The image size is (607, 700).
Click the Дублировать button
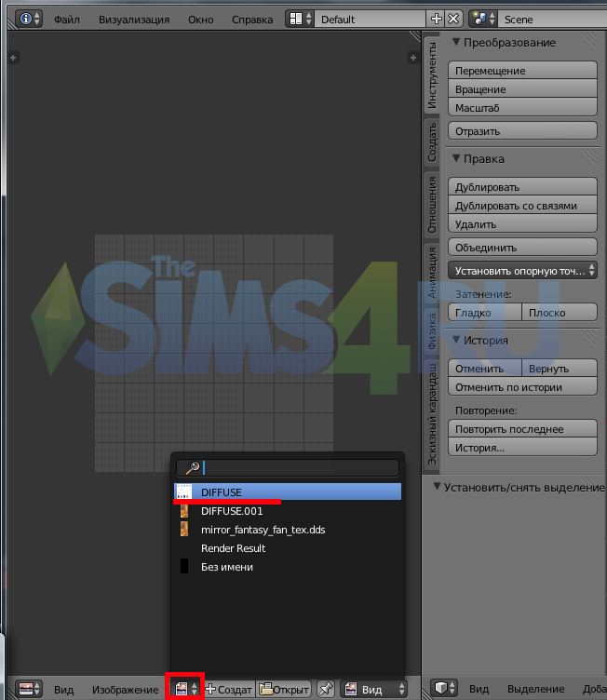522,187
